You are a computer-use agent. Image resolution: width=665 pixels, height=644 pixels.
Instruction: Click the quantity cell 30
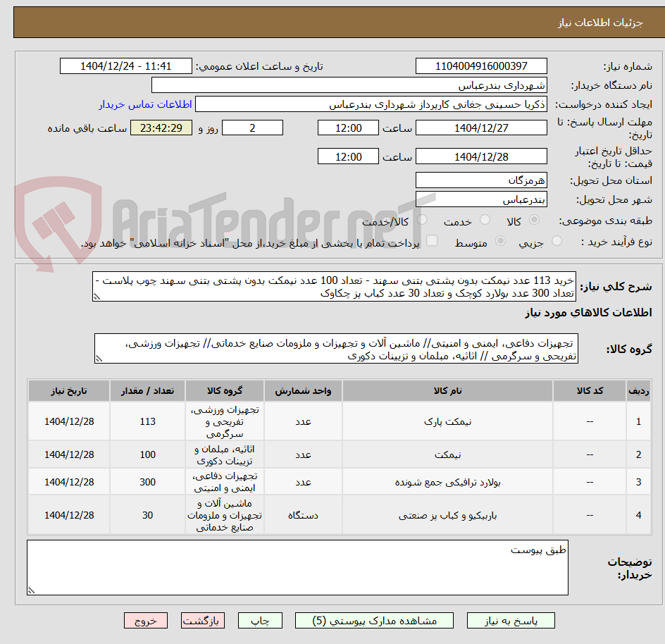coord(148,516)
